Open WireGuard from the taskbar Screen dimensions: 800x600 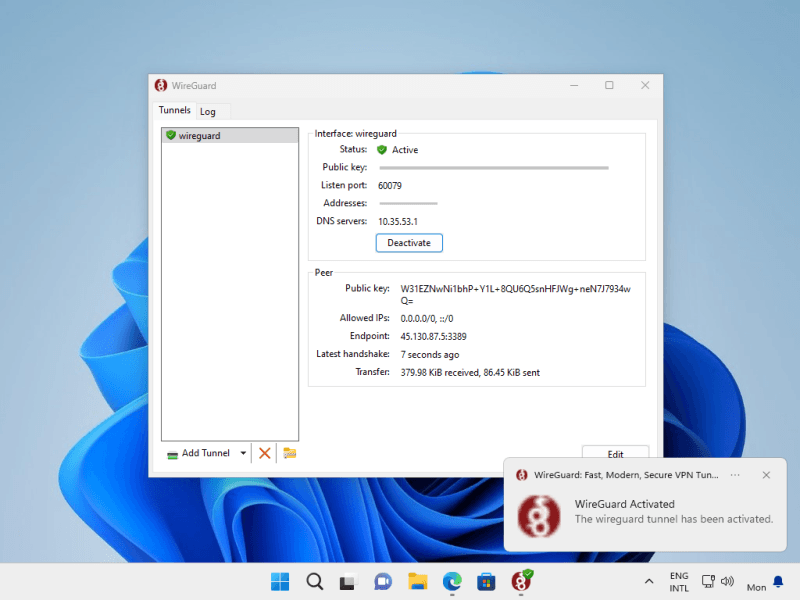tap(521, 581)
